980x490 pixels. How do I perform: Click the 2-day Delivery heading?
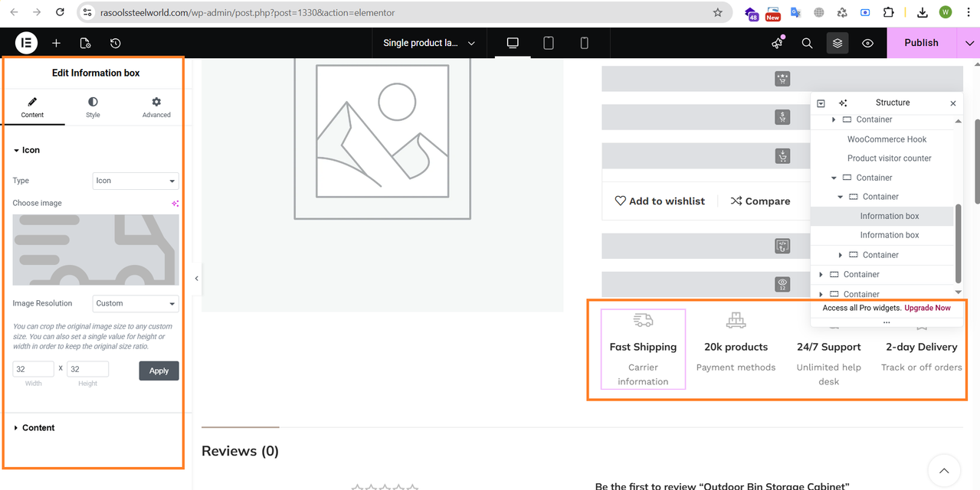[x=921, y=347]
